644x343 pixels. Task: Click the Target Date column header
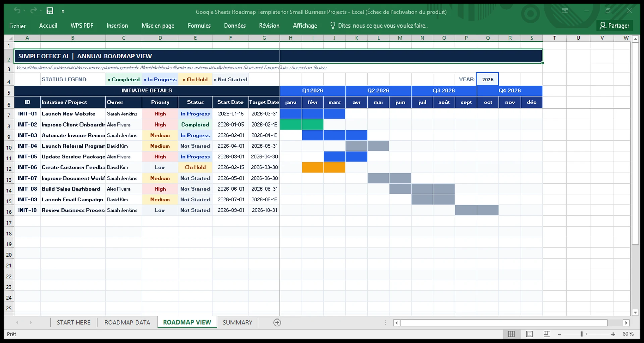pyautogui.click(x=264, y=102)
